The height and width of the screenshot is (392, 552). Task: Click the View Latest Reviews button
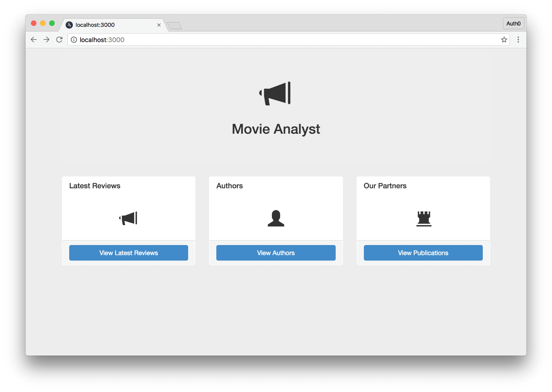pyautogui.click(x=129, y=253)
